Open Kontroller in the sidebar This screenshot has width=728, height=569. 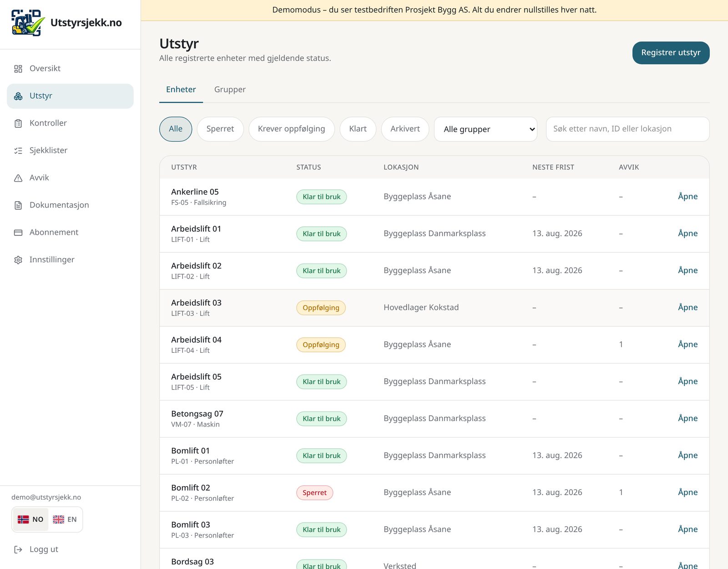70,123
